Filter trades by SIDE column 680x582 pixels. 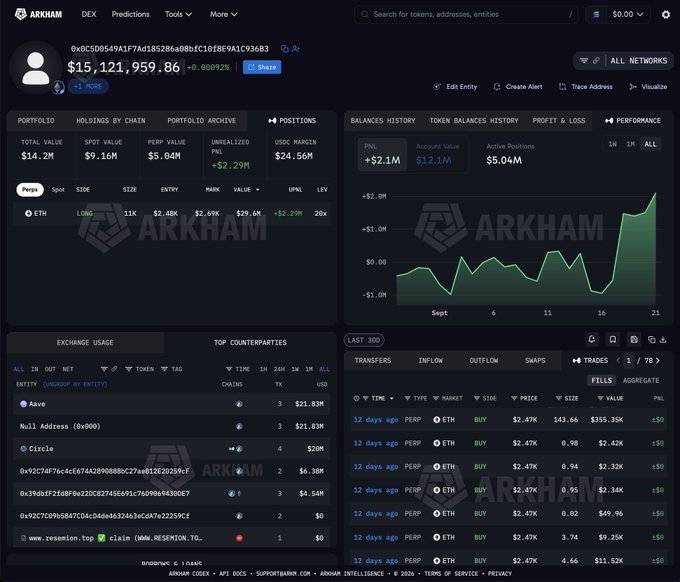477,398
